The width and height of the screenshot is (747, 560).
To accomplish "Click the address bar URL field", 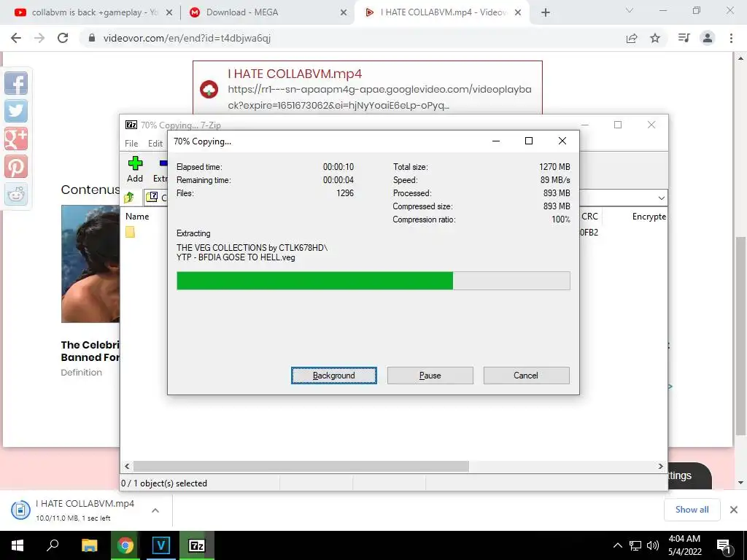I will tap(352, 38).
